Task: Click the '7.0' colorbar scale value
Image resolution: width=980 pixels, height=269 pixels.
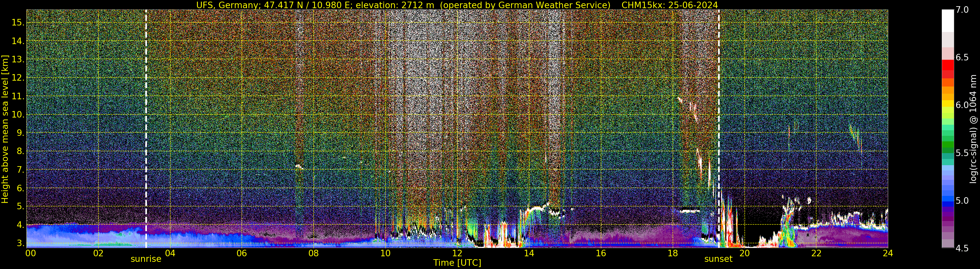Action: tap(962, 9)
